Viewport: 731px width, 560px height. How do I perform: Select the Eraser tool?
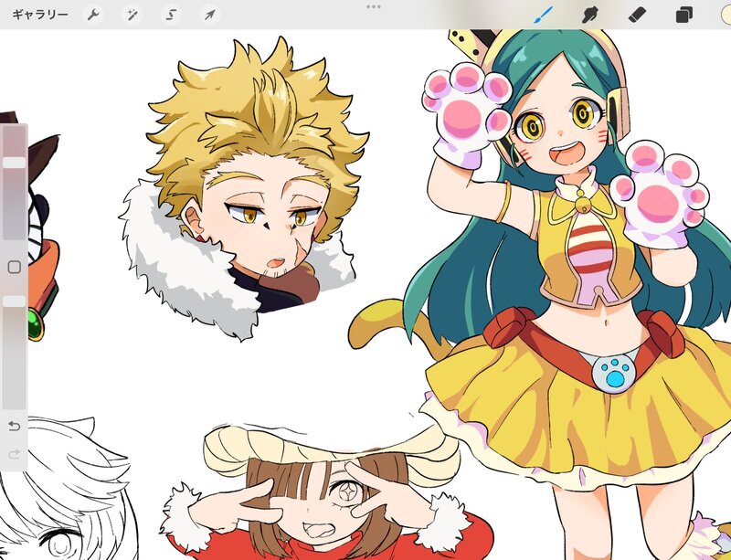click(x=637, y=15)
